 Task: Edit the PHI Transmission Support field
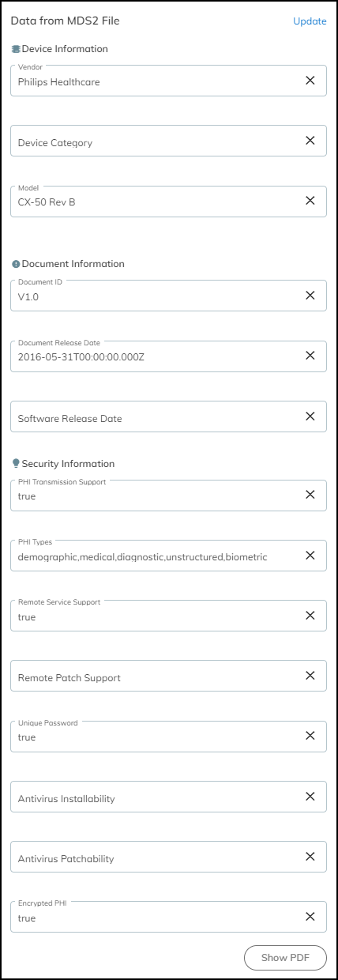[x=168, y=495]
